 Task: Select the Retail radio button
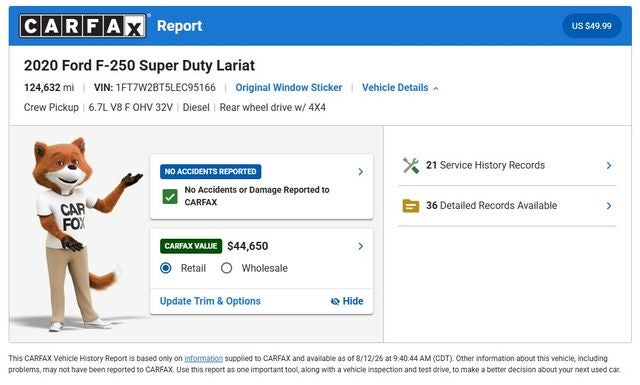coord(166,268)
